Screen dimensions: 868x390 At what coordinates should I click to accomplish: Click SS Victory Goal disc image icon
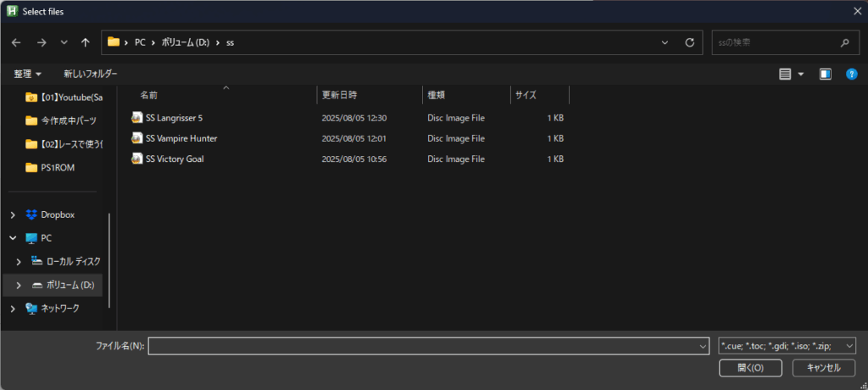(x=136, y=159)
